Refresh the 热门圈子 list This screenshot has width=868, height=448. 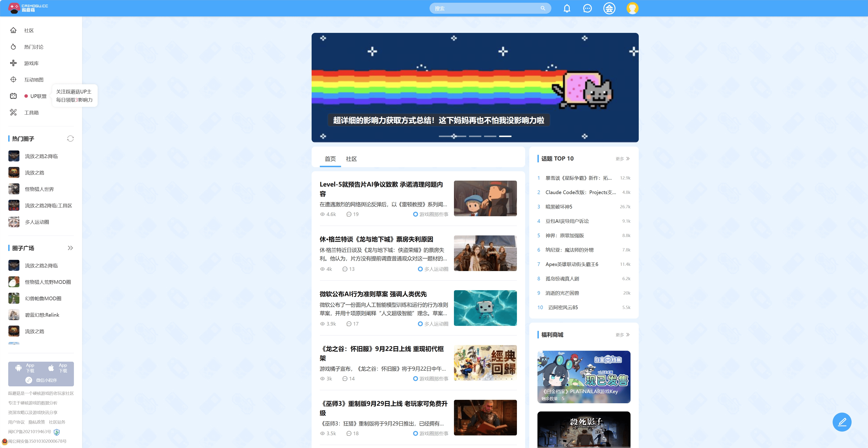click(x=70, y=139)
